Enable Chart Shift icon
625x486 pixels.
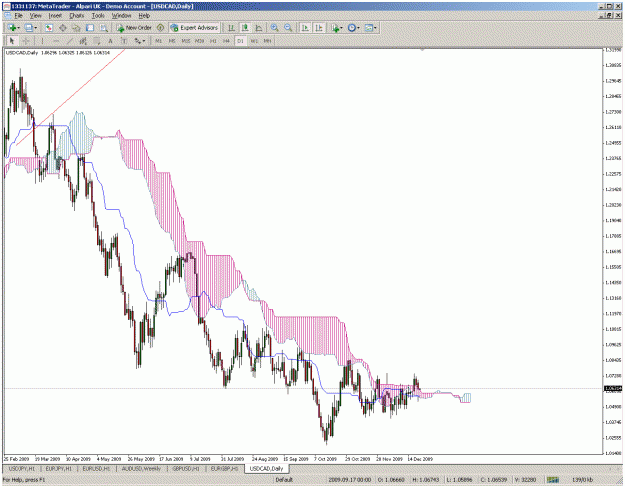318,28
